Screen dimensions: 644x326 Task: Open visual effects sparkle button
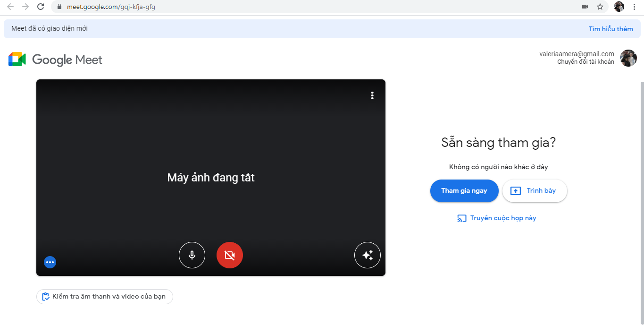coord(368,255)
